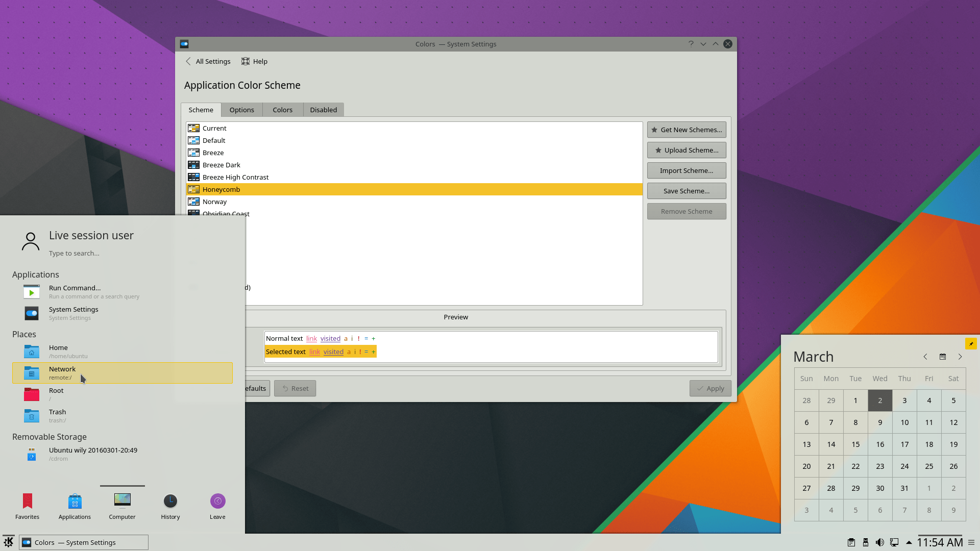Click the Get New Schemes button
This screenshot has height=551, width=980.
tap(686, 129)
